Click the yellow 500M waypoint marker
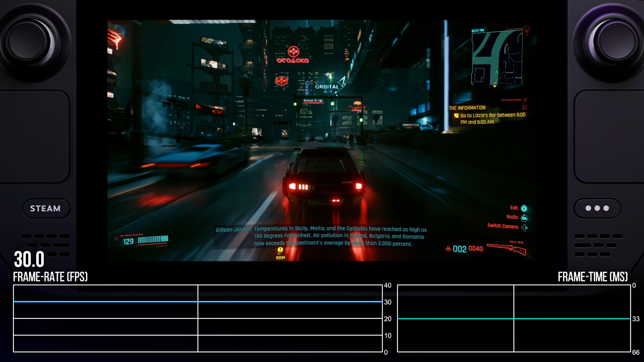The width and height of the screenshot is (644, 362). click(280, 250)
